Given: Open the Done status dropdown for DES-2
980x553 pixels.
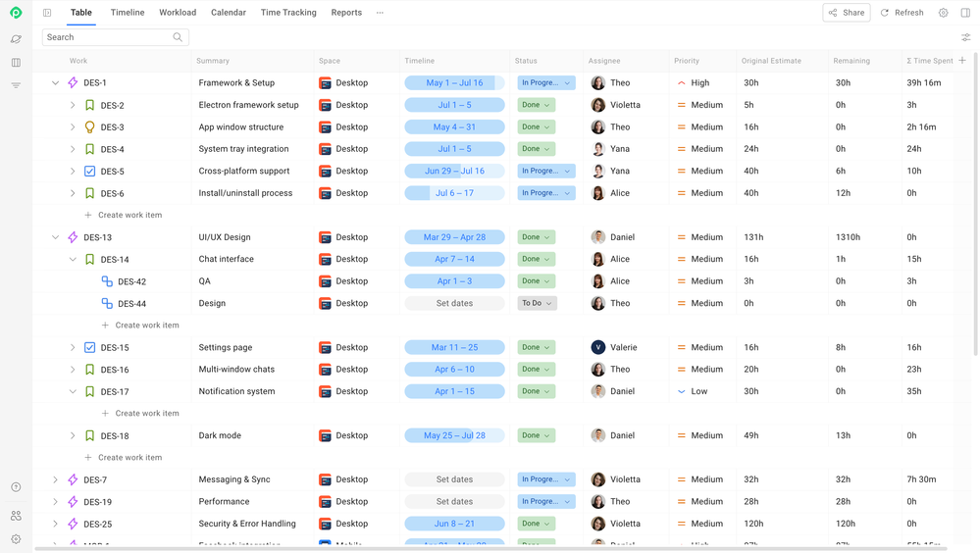Looking at the screenshot, I should click(x=537, y=105).
